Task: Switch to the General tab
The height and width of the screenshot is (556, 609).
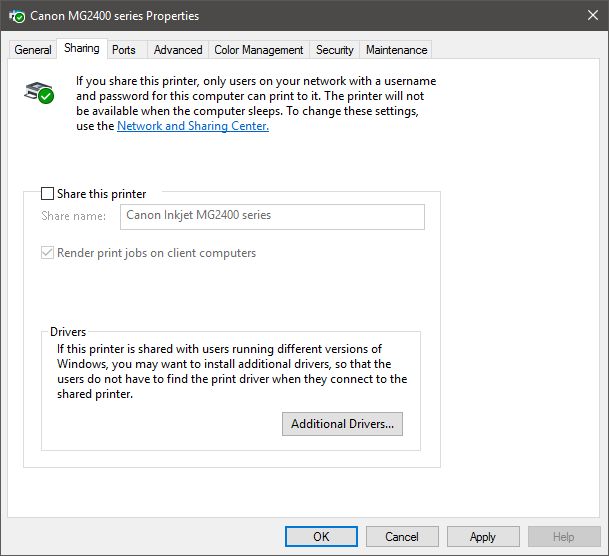Action: (33, 50)
